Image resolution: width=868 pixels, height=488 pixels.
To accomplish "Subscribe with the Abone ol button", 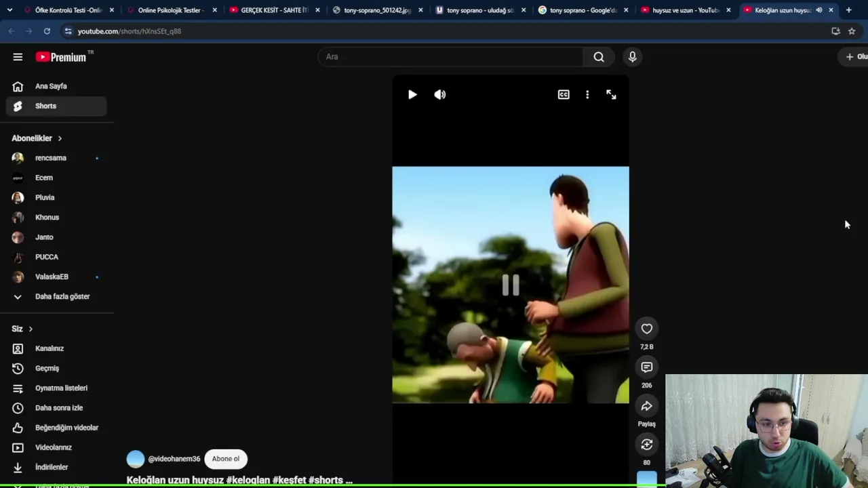I will (x=226, y=459).
